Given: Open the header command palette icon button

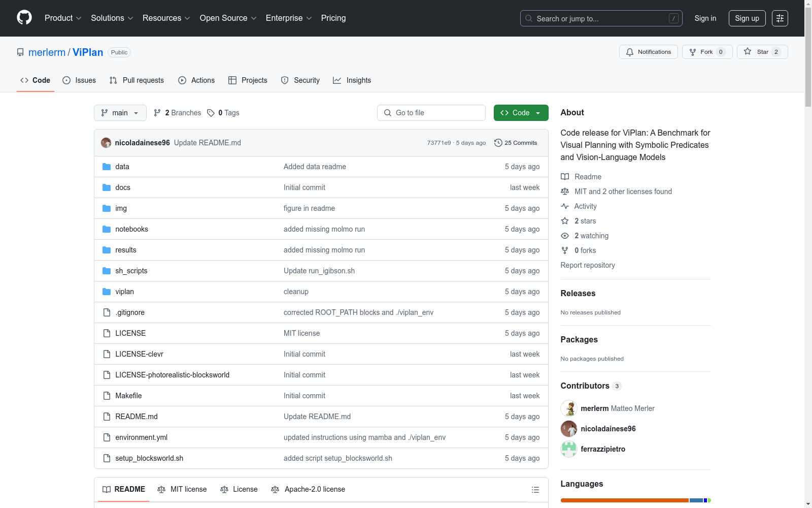Looking at the screenshot, I should click(780, 18).
